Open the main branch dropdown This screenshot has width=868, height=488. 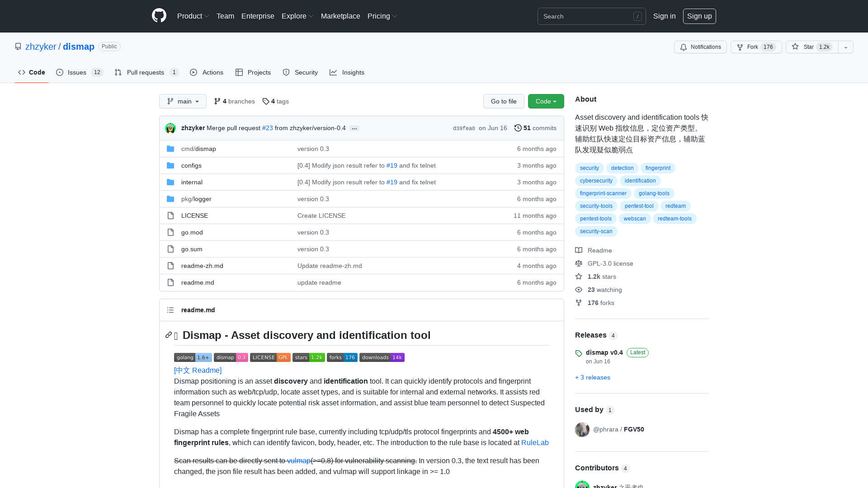pos(183,101)
